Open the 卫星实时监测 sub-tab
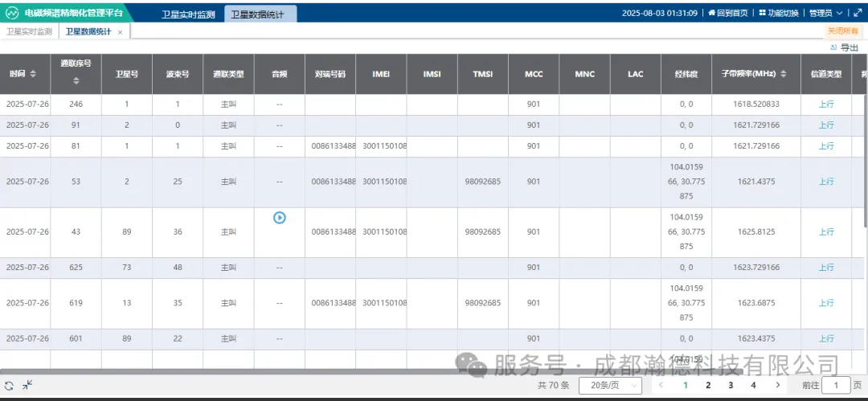The height and width of the screenshot is (401, 868). pos(30,31)
